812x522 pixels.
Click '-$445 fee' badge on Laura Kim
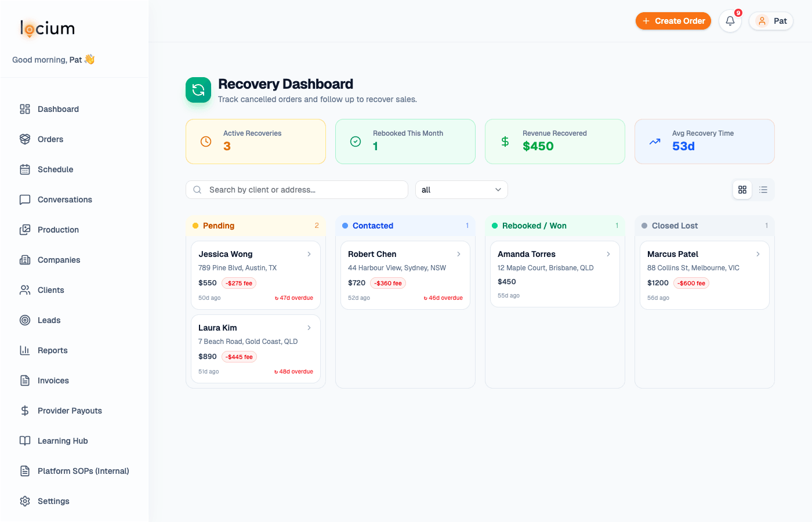pos(239,357)
